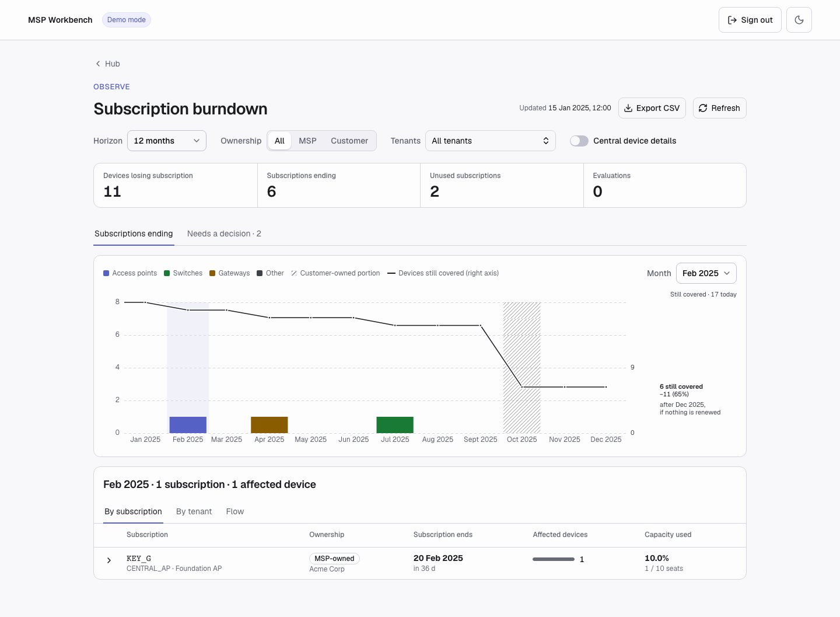The image size is (840, 617).
Task: Click the KEY_G affected devices bar
Action: [554, 559]
